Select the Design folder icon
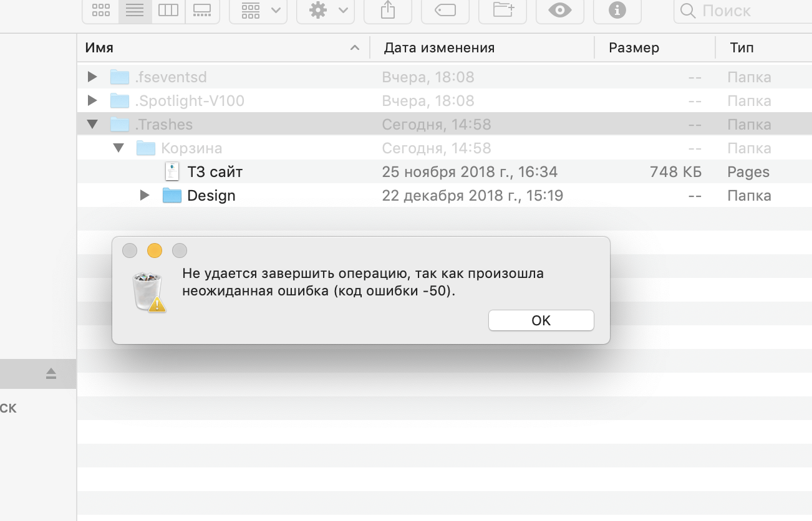 pos(172,196)
